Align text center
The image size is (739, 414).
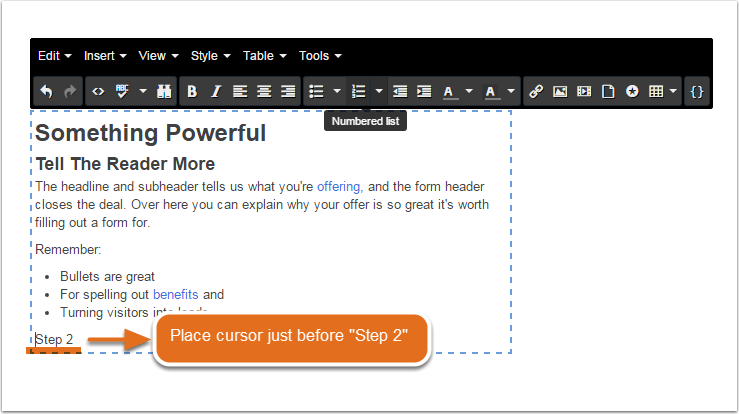264,91
